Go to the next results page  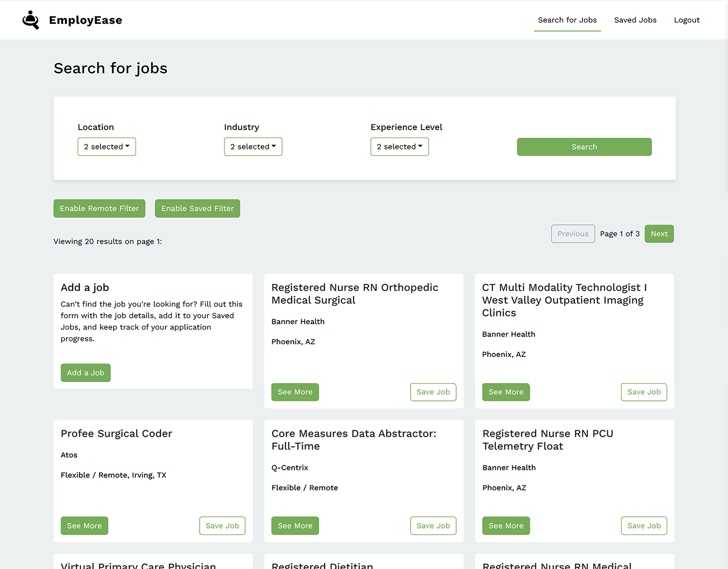[659, 234]
